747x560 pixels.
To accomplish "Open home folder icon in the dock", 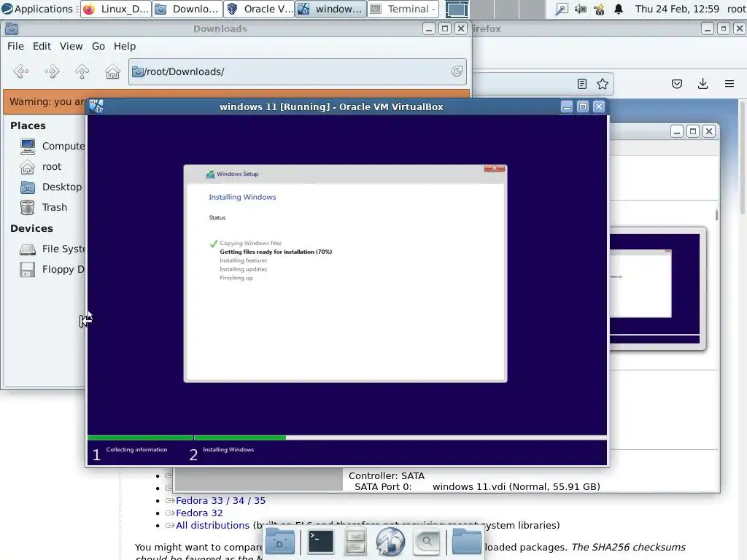I will click(x=466, y=542).
